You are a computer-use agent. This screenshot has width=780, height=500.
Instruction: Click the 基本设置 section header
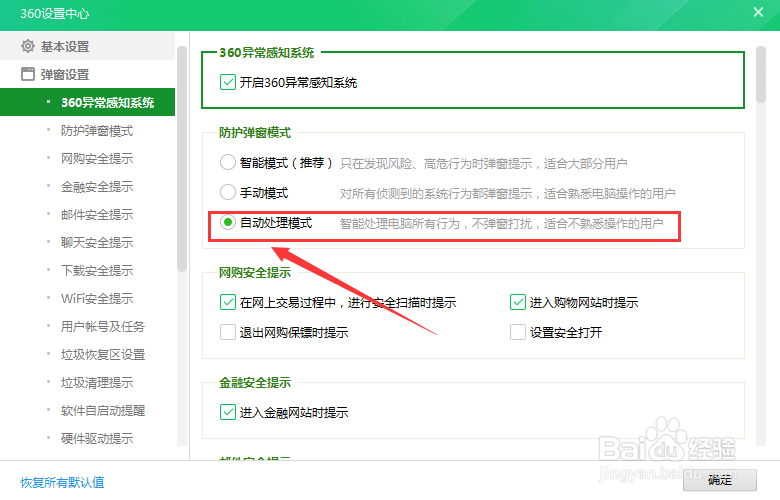click(88, 46)
